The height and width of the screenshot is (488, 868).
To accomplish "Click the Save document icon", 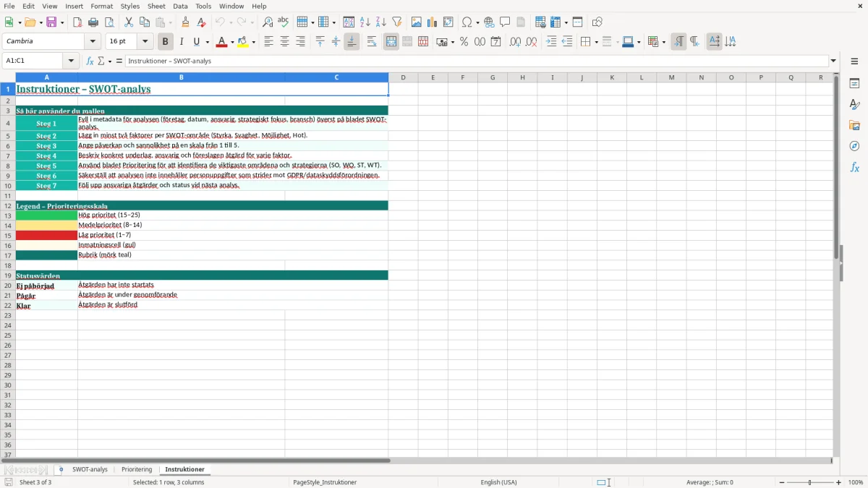I will [51, 22].
